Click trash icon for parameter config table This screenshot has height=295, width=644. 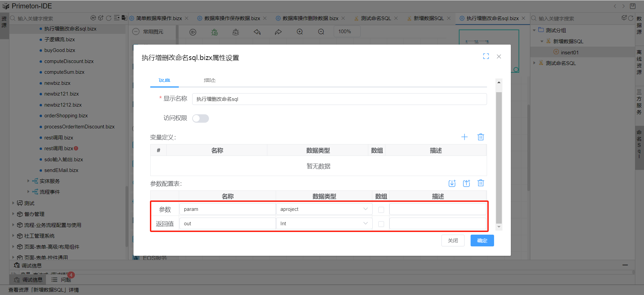[x=481, y=183]
